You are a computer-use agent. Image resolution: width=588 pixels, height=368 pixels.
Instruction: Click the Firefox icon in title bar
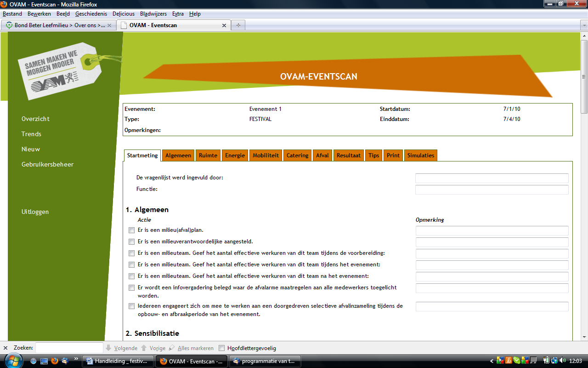coord(4,4)
